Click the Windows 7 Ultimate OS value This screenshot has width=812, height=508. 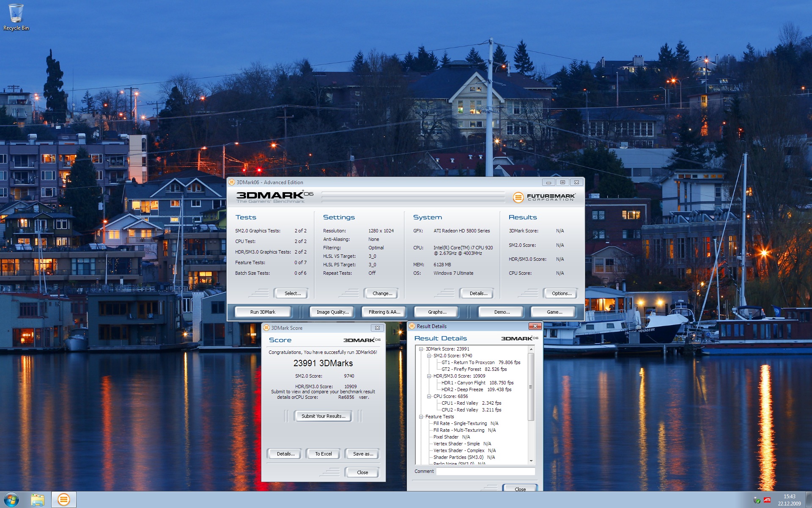[453, 273]
